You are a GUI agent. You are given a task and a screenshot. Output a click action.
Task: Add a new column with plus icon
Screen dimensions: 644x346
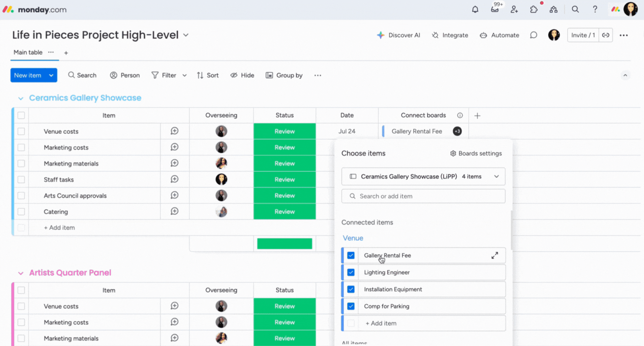[x=477, y=115]
